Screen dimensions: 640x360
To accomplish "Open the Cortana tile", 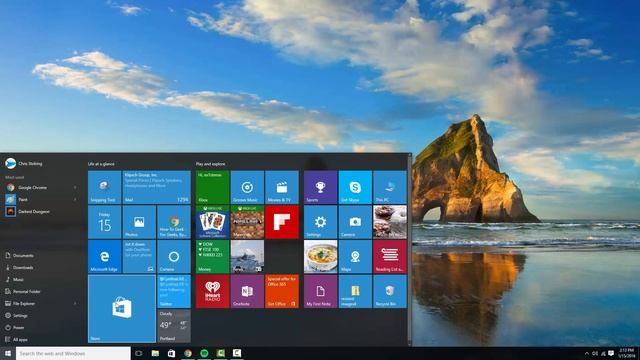I will (x=174, y=257).
